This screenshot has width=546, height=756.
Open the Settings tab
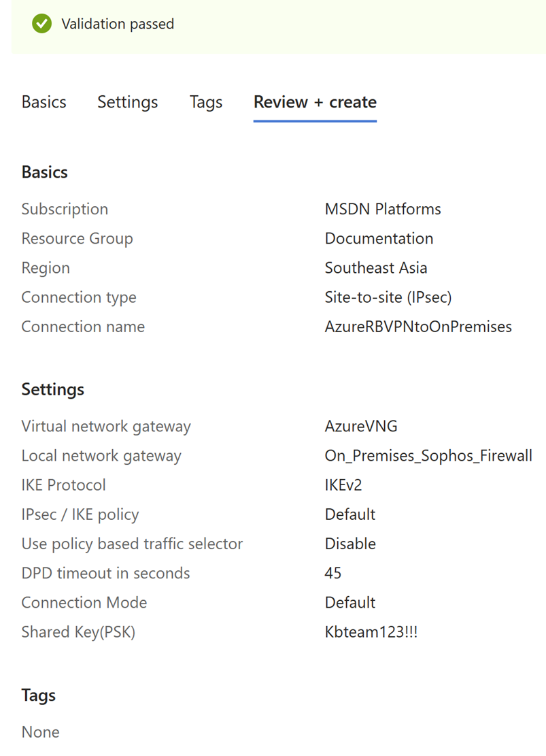(128, 102)
